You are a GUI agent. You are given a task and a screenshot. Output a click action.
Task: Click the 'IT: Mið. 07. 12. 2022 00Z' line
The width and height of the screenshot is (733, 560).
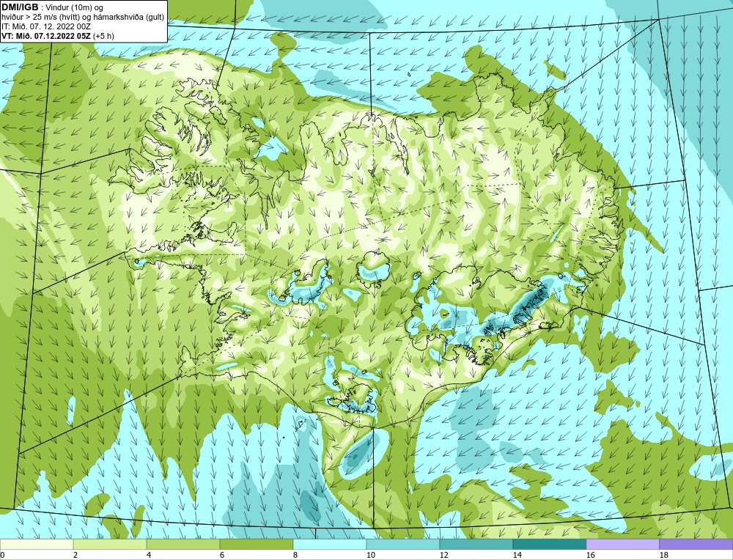point(45,26)
